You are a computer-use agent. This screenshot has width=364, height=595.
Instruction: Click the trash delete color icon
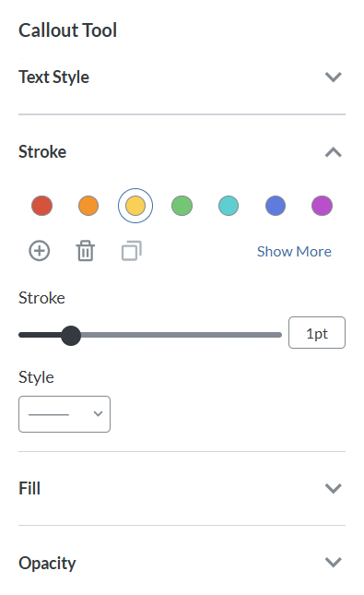click(86, 251)
